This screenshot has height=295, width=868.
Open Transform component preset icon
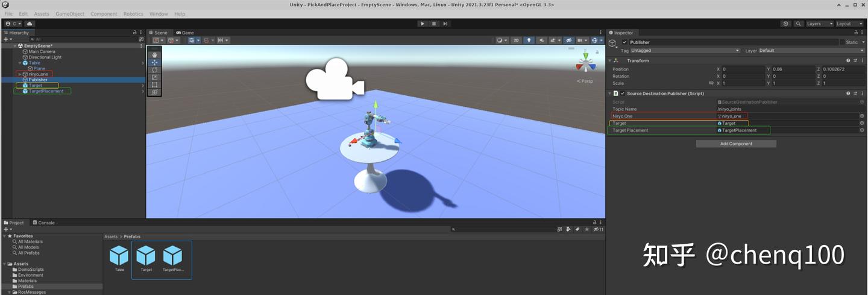point(855,60)
